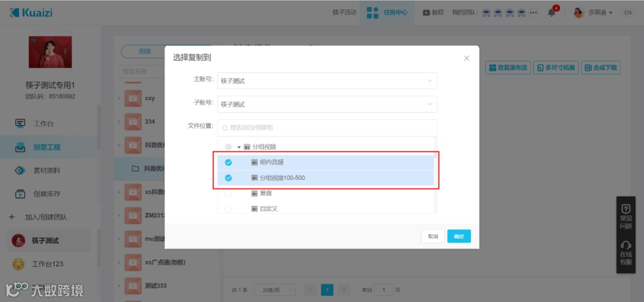Select the 筷子测试 team
Viewport: 644px width, 302px height.
[48, 241]
